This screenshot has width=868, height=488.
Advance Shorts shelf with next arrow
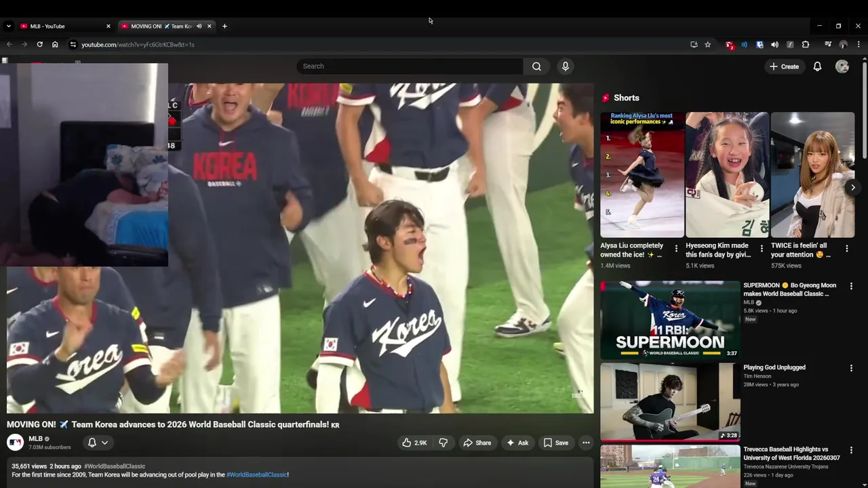pos(853,188)
